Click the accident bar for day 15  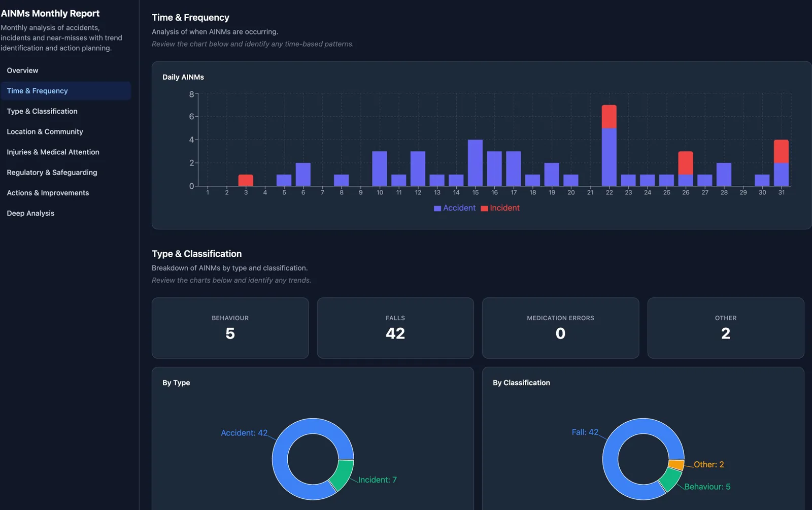click(475, 163)
